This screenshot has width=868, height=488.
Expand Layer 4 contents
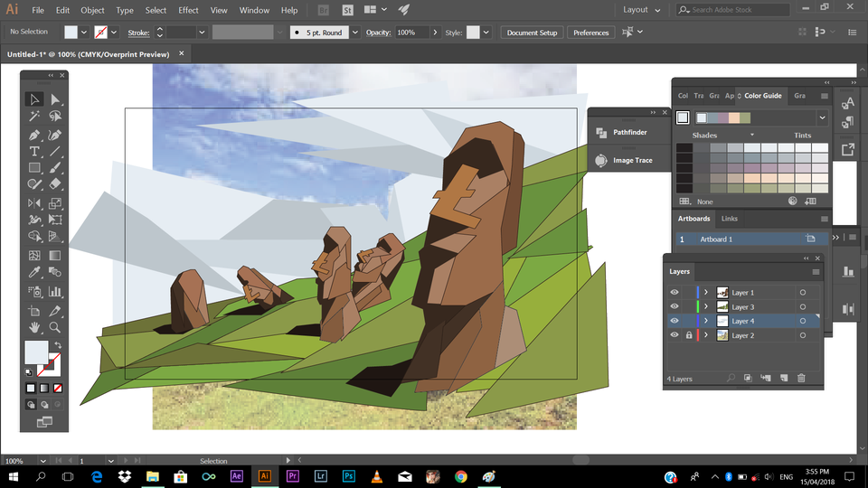(705, 321)
